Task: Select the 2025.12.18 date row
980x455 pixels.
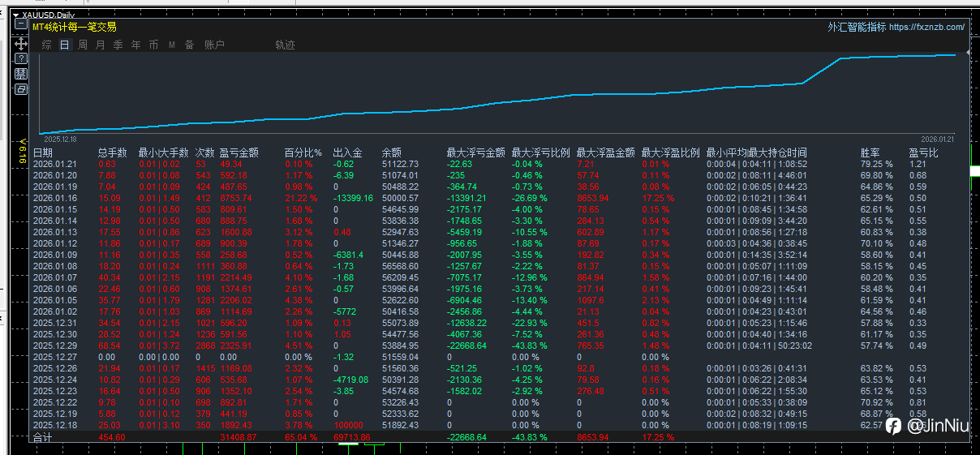Action: click(x=54, y=425)
